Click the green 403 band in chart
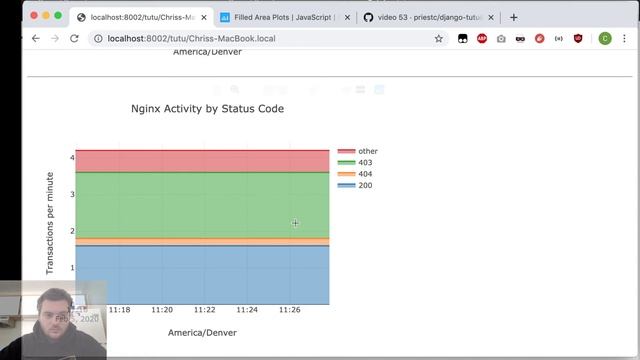Screen dimensions: 640x360 202,205
